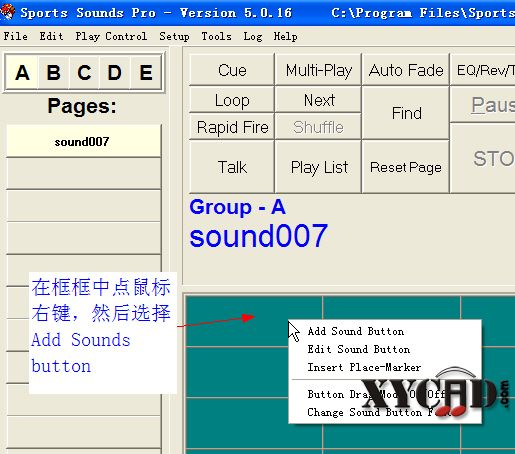515x454 pixels.
Task: Click the Pause button
Action: tap(483, 105)
